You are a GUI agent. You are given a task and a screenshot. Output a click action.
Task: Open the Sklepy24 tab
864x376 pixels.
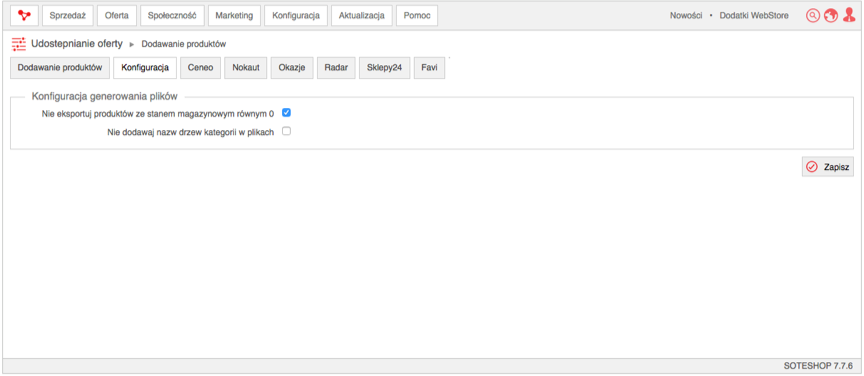[x=385, y=68]
